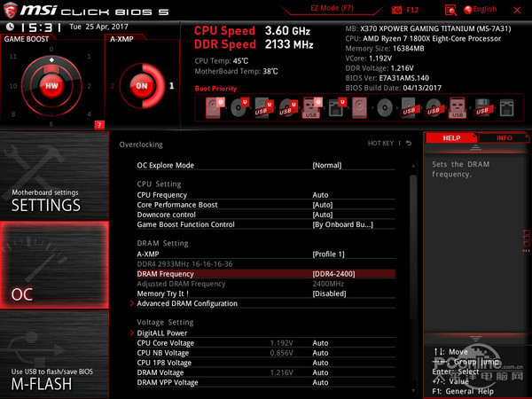
Task: Click the 'Adjusted DRAM Frequency' row
Action: click(x=266, y=284)
